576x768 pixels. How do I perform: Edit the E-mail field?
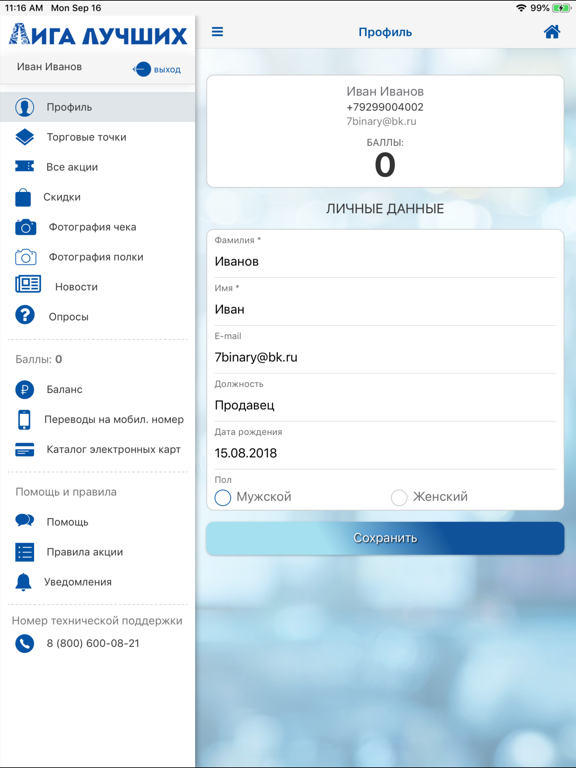(385, 358)
